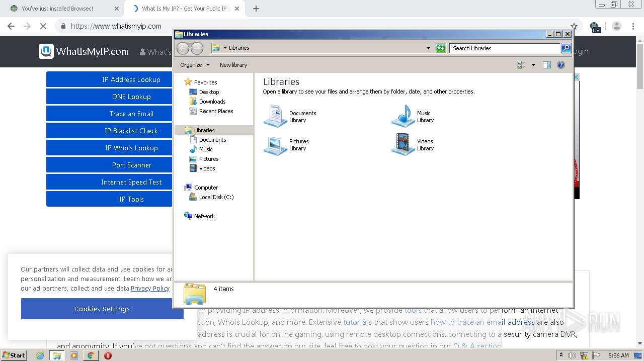Screen dimensions: 644x362
Task: Click the search magnifier icon in Explorer
Action: click(566, 48)
